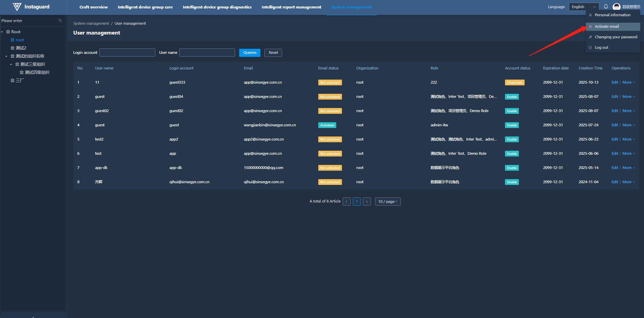644x318 pixels.
Task: Click the Reset button
Action: tap(273, 52)
